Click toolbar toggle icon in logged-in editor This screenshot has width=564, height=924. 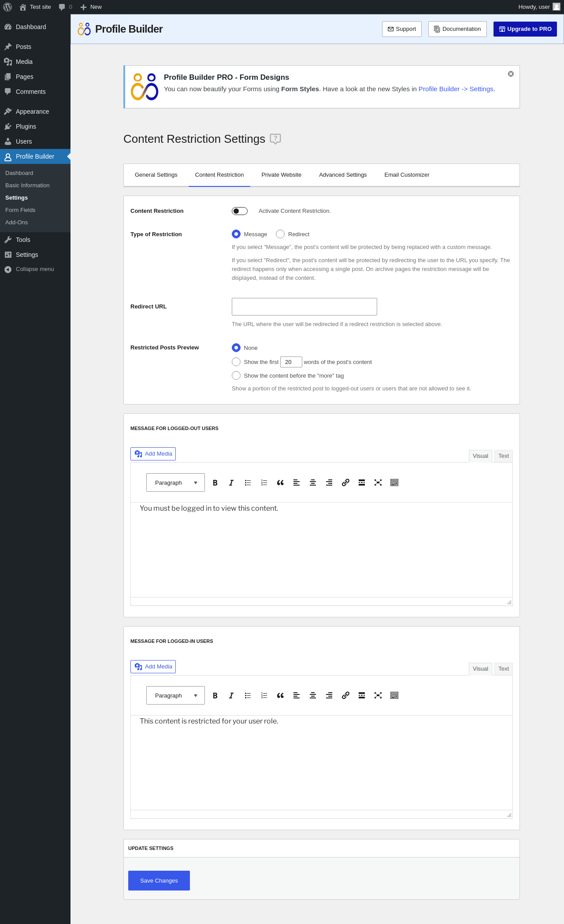(x=394, y=695)
